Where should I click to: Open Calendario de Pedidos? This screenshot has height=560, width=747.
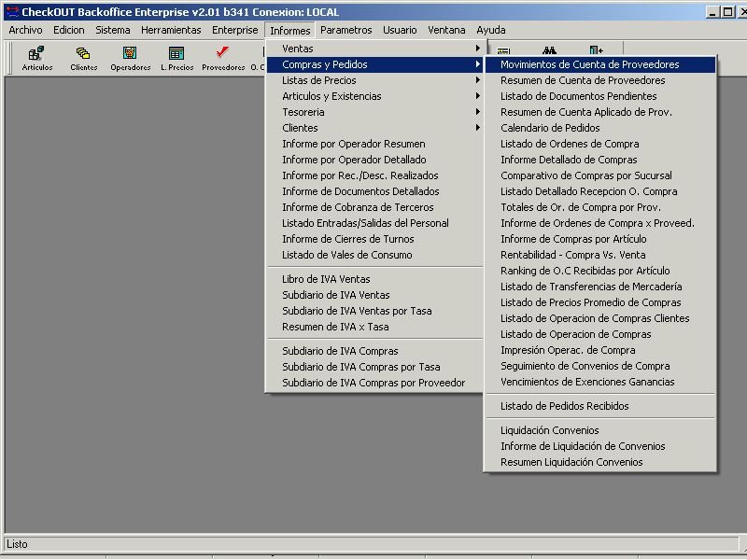point(600,128)
